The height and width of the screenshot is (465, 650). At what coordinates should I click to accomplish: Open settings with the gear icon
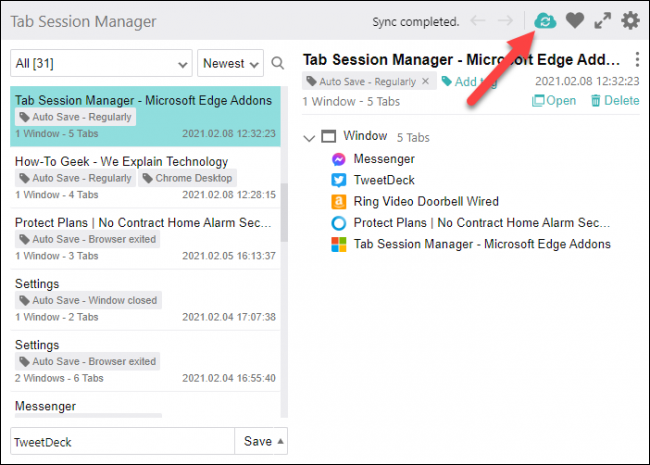click(x=630, y=20)
